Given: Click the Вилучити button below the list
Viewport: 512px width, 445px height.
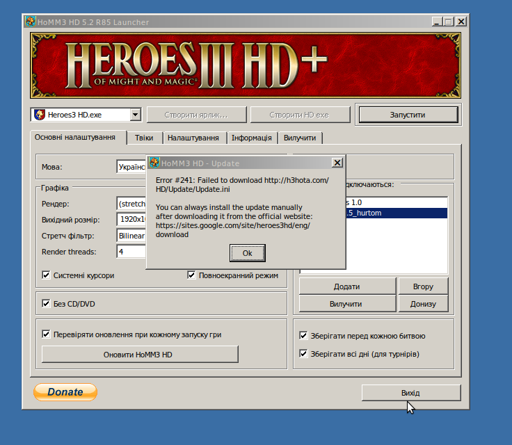Looking at the screenshot, I should point(347,304).
